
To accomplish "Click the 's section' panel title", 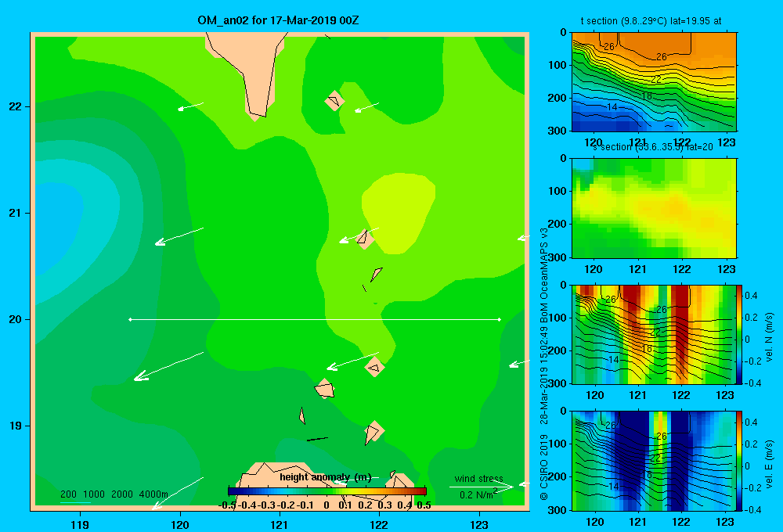I will point(653,147).
